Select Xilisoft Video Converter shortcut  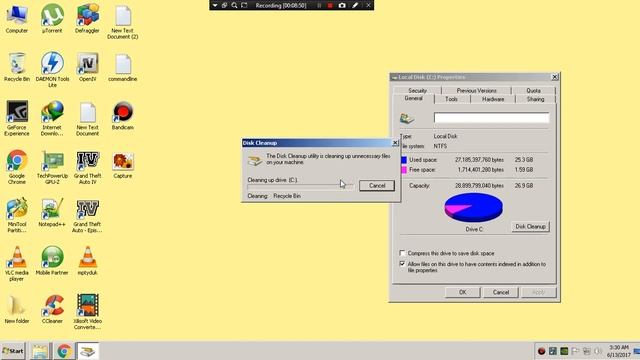tap(87, 312)
